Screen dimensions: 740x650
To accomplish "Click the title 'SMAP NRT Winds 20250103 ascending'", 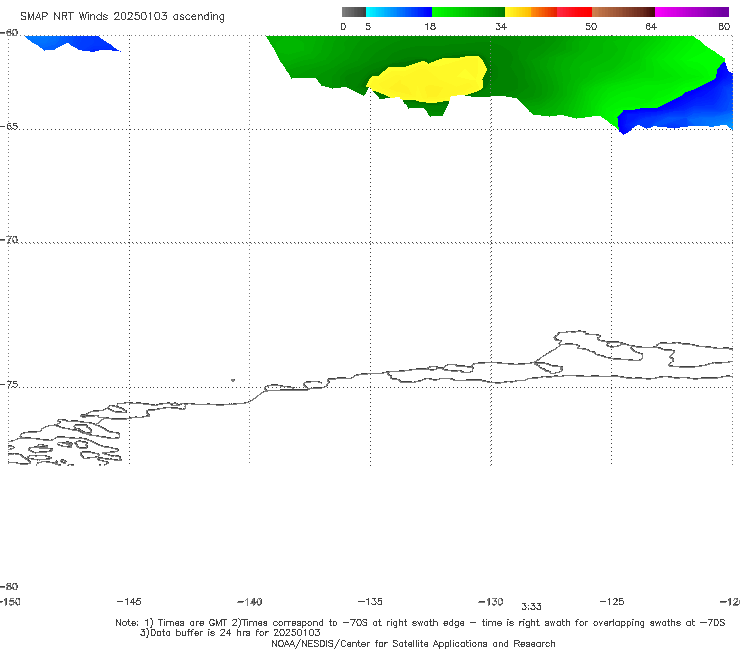I will coord(122,17).
